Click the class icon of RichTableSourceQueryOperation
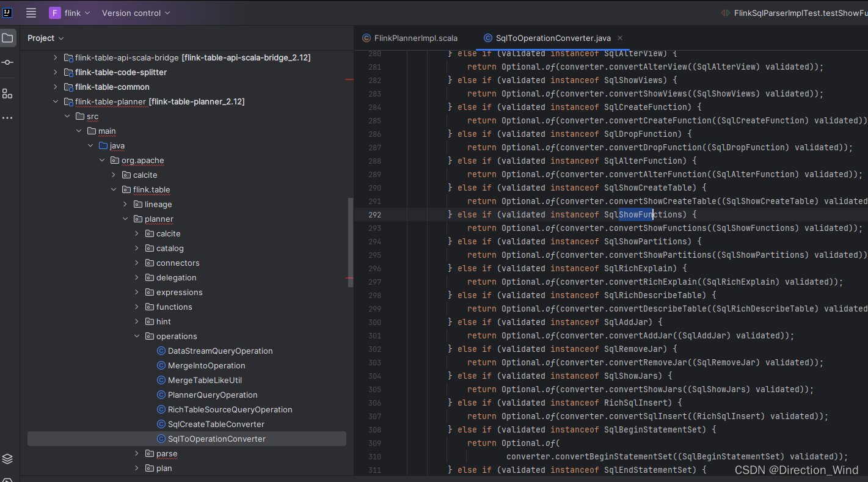Screen dimensions: 868x482 [161, 409]
